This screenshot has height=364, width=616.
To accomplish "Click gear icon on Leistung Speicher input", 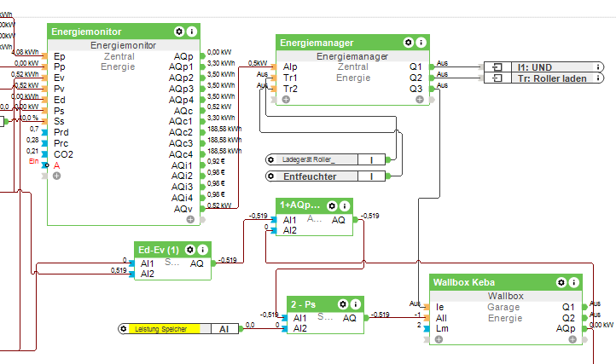I will click(x=124, y=329).
